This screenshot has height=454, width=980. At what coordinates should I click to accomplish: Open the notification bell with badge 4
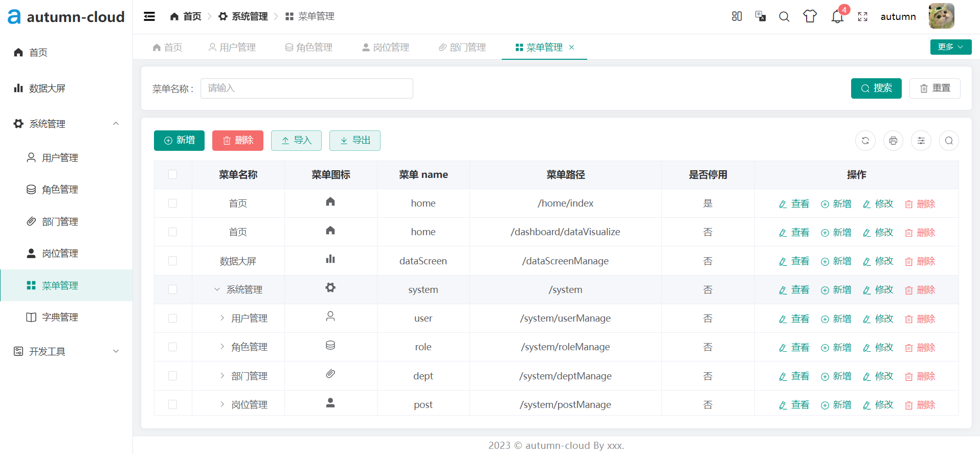pos(837,16)
